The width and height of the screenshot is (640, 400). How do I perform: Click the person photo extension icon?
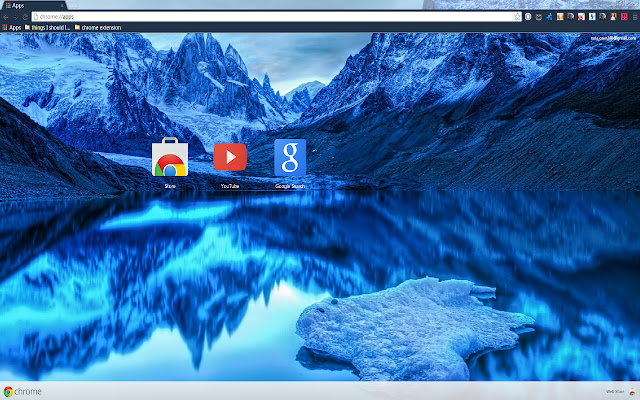[x=613, y=17]
